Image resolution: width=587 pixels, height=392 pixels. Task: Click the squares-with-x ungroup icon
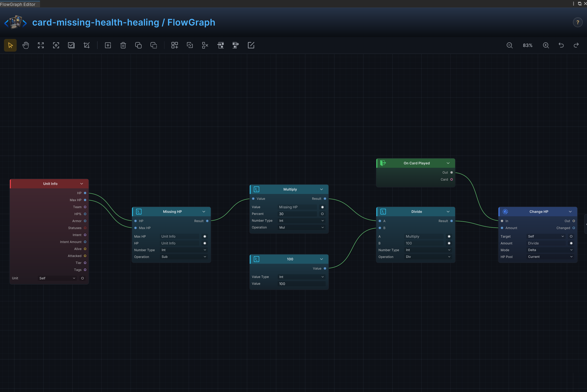[205, 45]
